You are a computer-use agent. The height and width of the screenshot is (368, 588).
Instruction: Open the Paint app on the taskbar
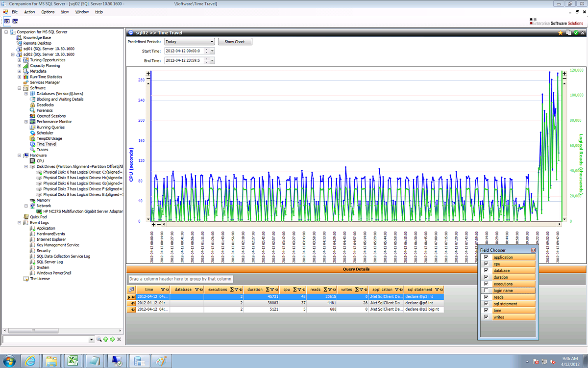point(160,361)
